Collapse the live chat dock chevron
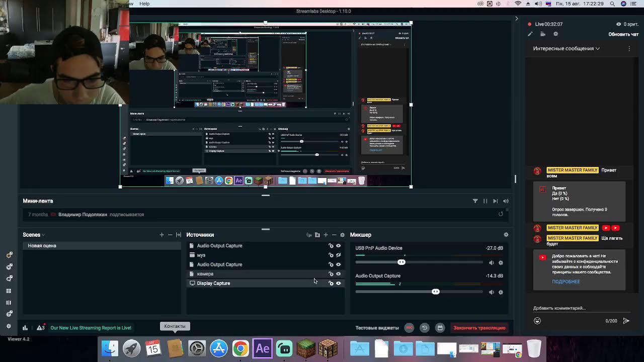This screenshot has height=362, width=644. click(516, 19)
